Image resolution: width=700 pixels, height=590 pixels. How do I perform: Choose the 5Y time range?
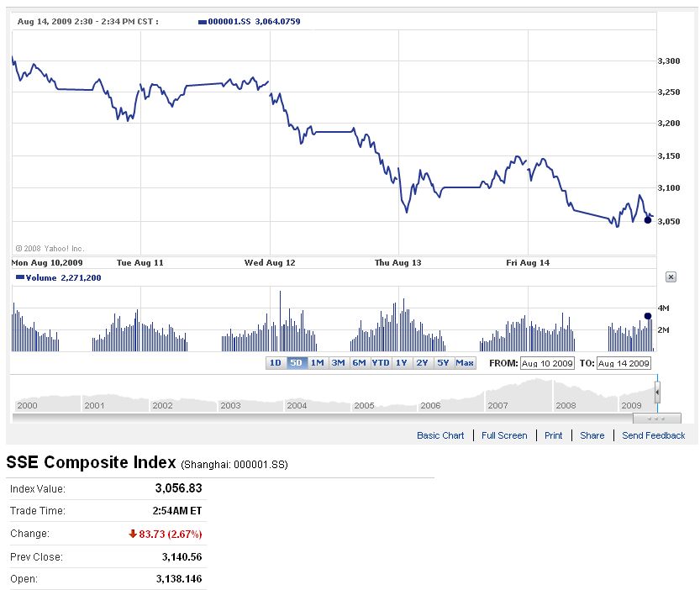[x=443, y=363]
